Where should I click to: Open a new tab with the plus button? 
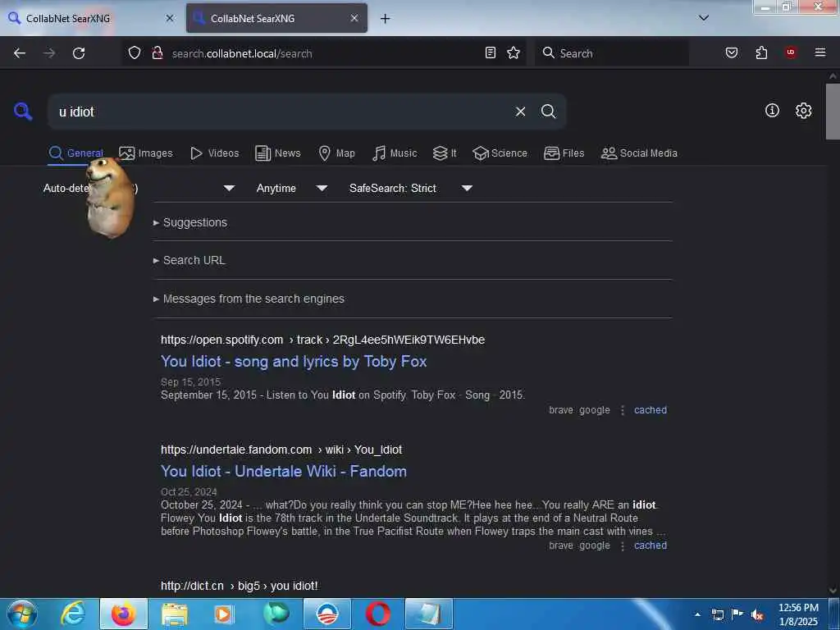(385, 19)
